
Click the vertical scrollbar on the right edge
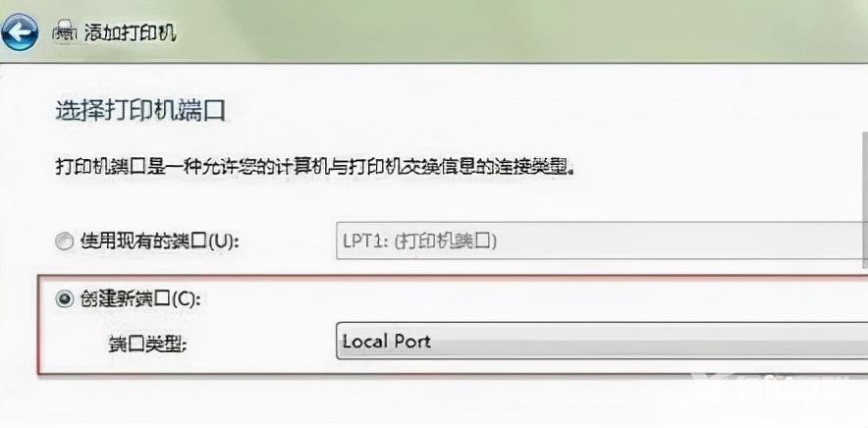865,196
